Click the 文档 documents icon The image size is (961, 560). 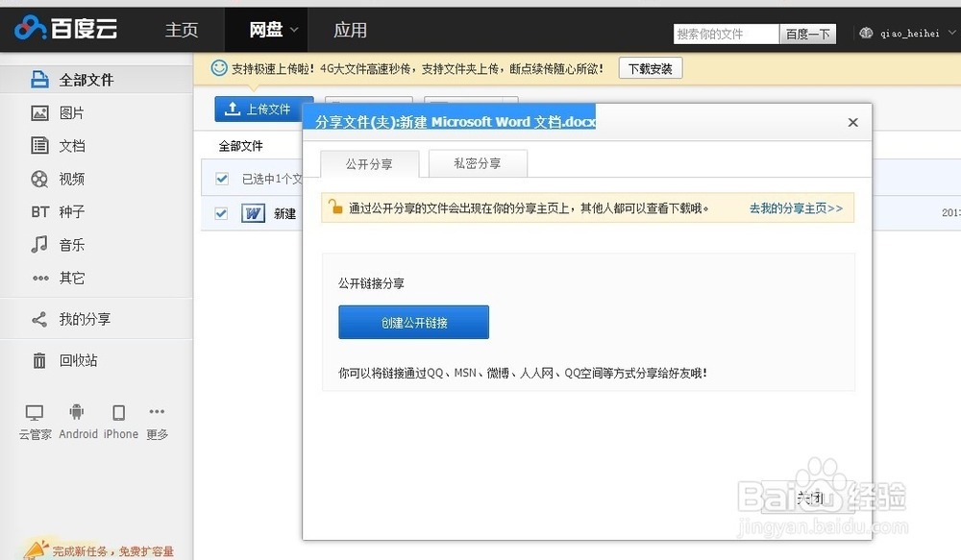(39, 146)
